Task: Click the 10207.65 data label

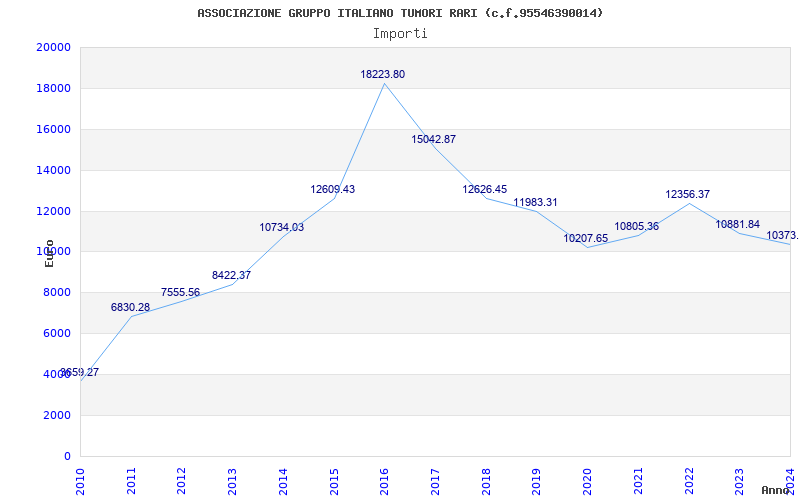Action: click(x=586, y=238)
